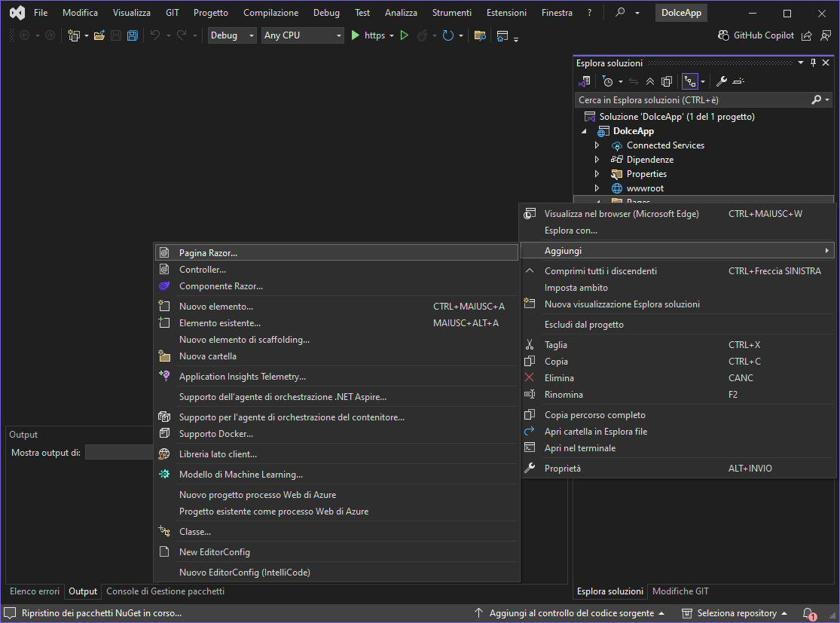Close the Esplora soluzioni panel
The height and width of the screenshot is (623, 840).
point(826,63)
